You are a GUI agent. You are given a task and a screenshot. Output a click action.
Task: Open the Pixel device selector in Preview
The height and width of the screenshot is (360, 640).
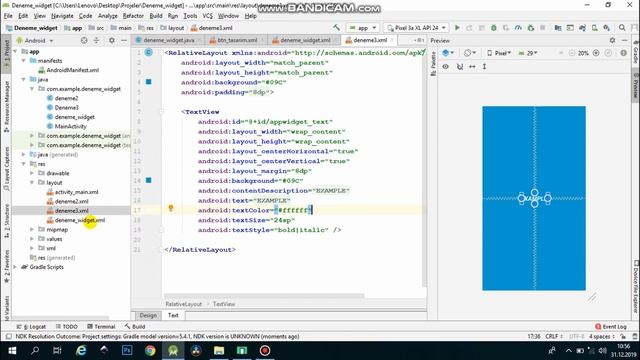point(499,53)
